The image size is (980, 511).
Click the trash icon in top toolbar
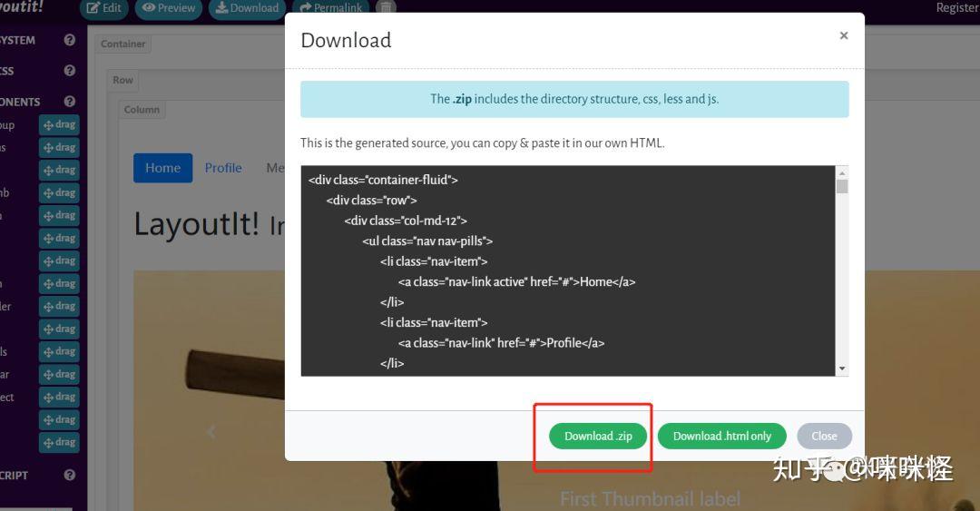click(387, 8)
